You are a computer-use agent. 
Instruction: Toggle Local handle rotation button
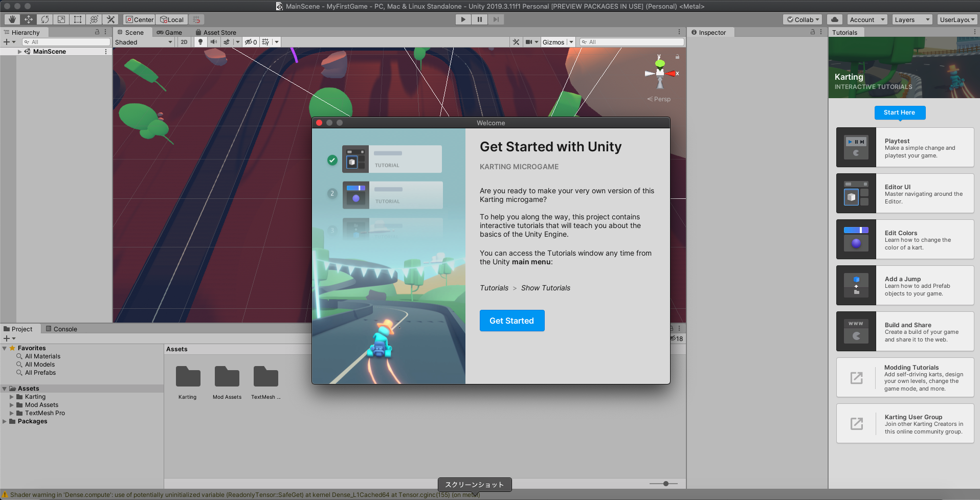click(172, 19)
